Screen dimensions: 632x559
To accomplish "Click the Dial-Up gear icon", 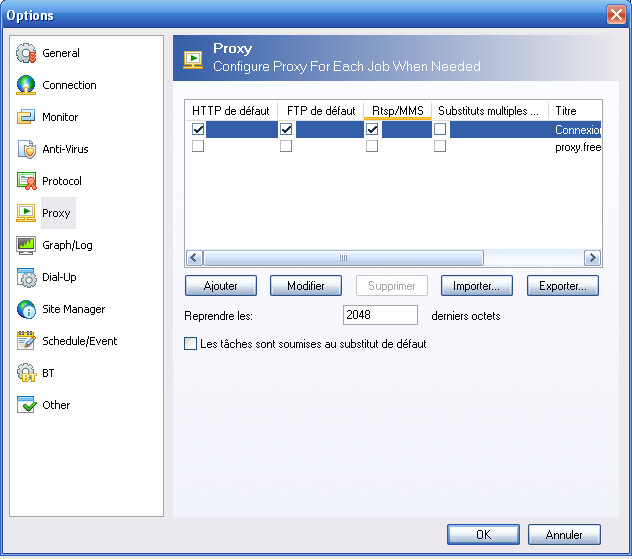I will (26, 278).
